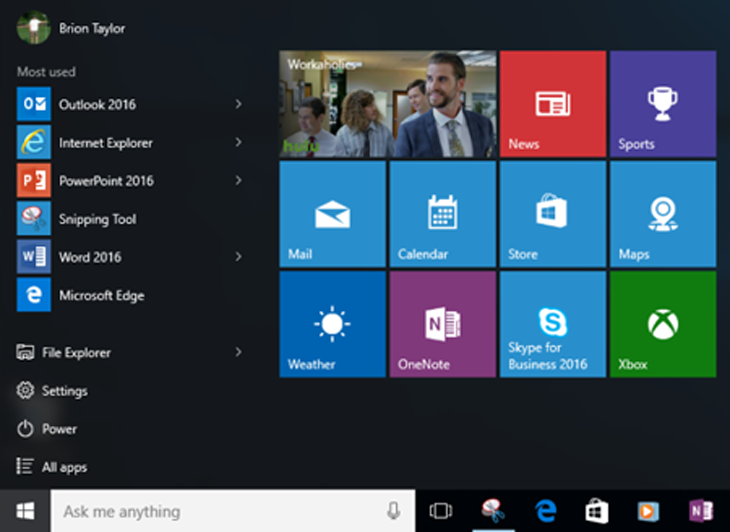Open the Store tile
Viewport: 730px width, 532px height.
(553, 214)
